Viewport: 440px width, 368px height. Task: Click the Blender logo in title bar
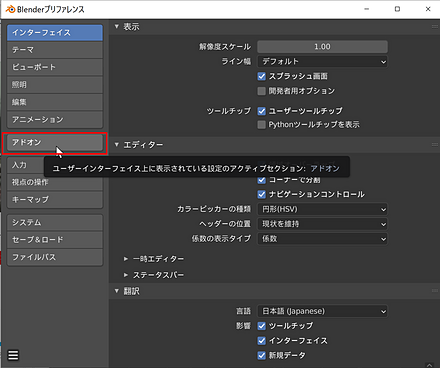point(11,9)
